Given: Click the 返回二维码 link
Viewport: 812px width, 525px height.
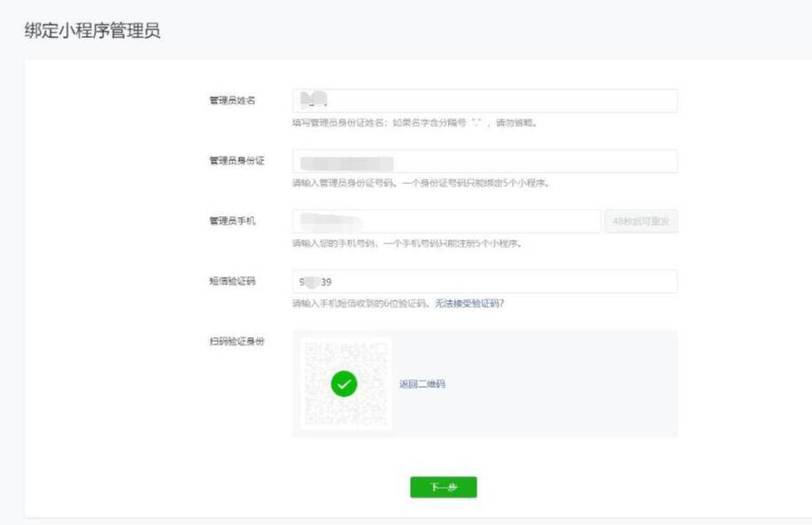Looking at the screenshot, I should point(422,383).
